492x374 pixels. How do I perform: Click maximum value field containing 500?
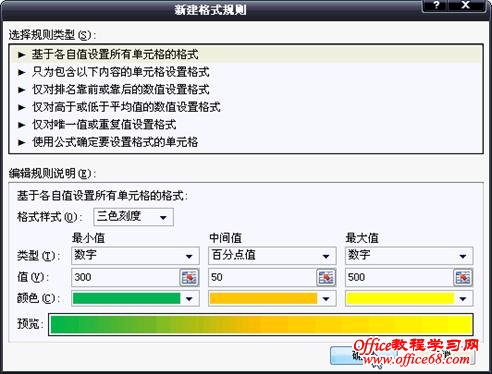click(399, 277)
